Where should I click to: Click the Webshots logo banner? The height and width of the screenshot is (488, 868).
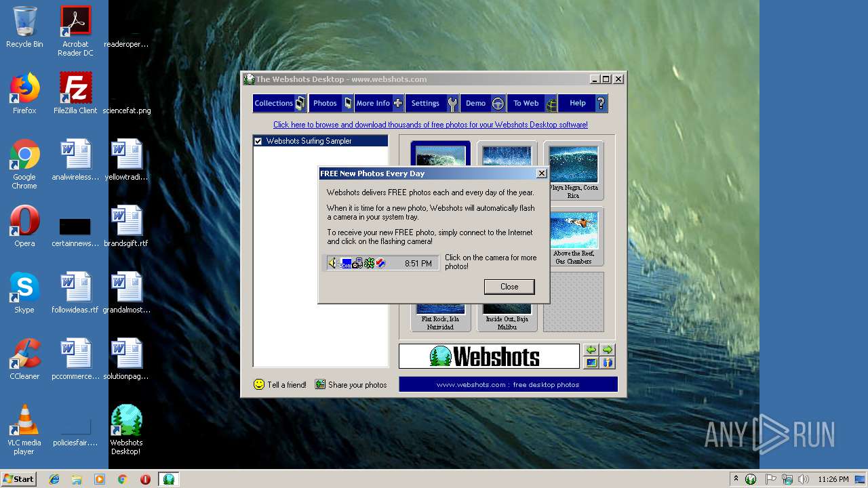tap(489, 356)
